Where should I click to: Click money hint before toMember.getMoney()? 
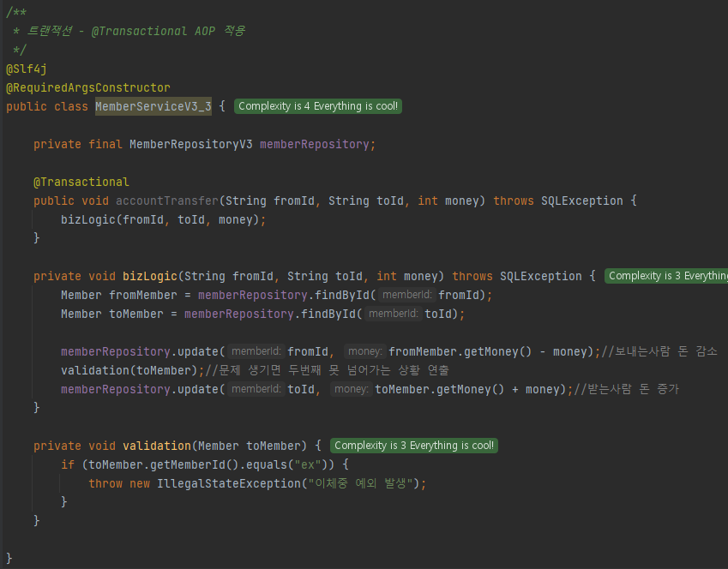coord(352,389)
